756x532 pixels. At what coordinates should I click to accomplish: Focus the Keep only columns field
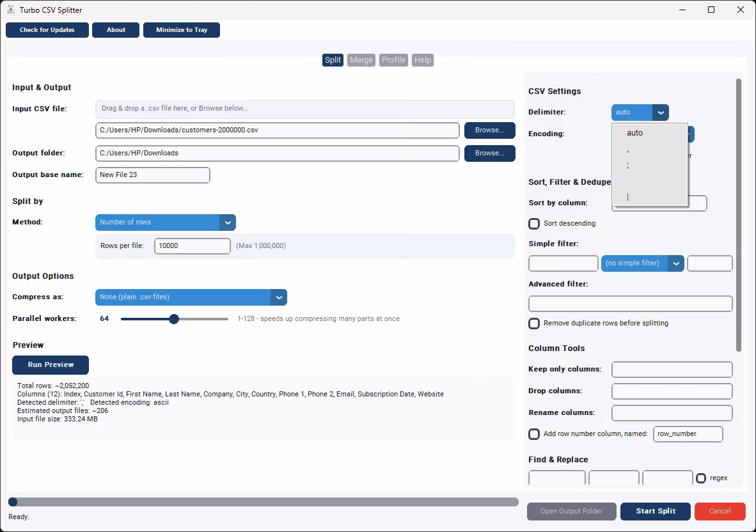coord(672,370)
